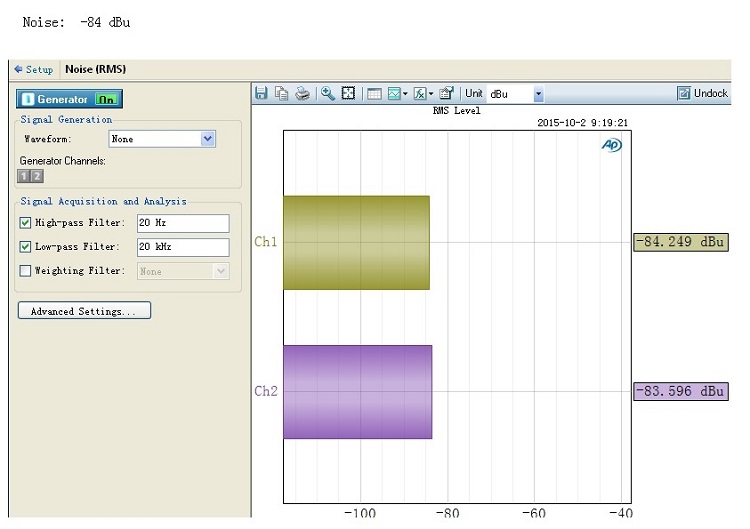Screen dimensions: 750x529
Task: Go back to Setup
Action: pos(33,69)
